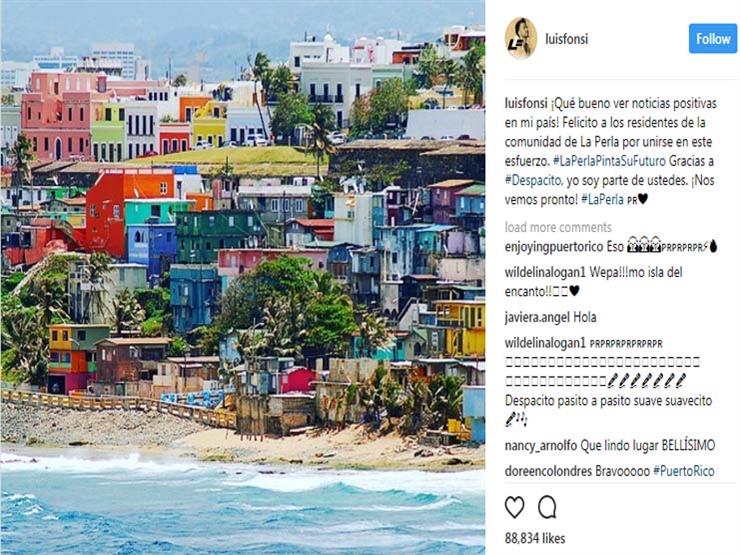This screenshot has height=555, width=740.
Task: Expand load more comments
Action: pyautogui.click(x=558, y=227)
